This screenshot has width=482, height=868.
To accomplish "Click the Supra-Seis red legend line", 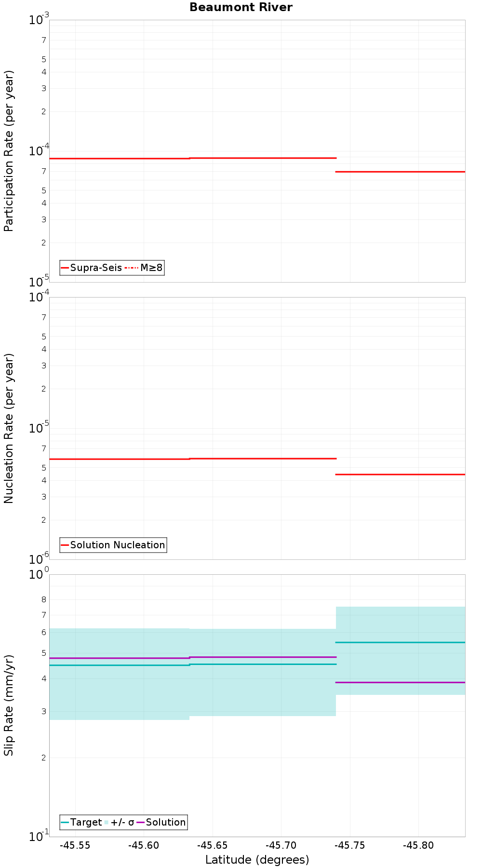I will coord(65,268).
